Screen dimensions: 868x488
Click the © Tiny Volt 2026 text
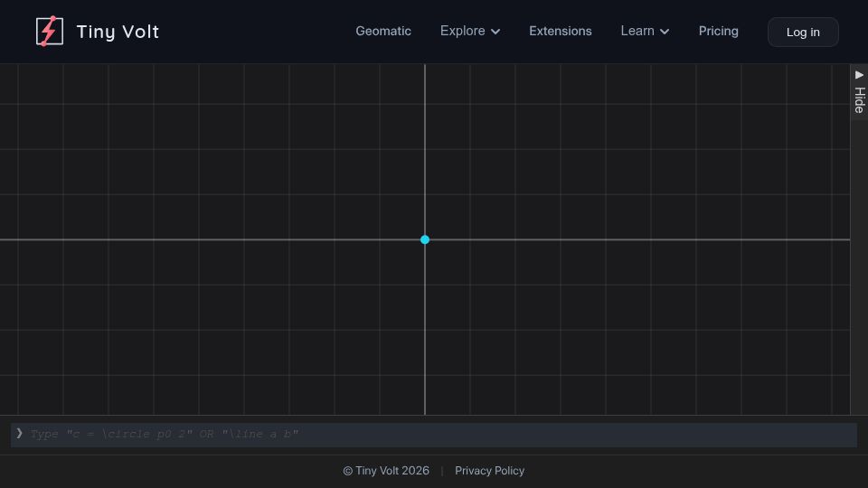click(386, 471)
